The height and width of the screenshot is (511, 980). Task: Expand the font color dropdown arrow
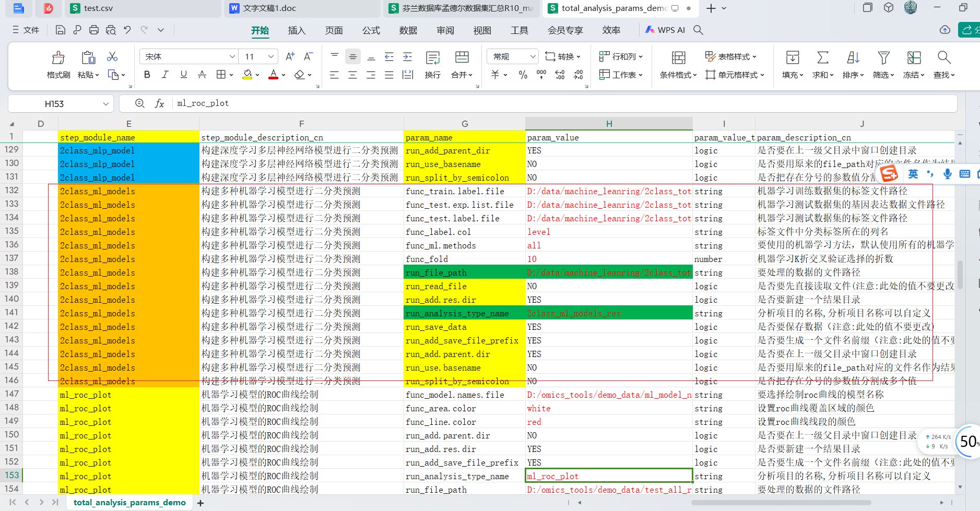tap(284, 75)
